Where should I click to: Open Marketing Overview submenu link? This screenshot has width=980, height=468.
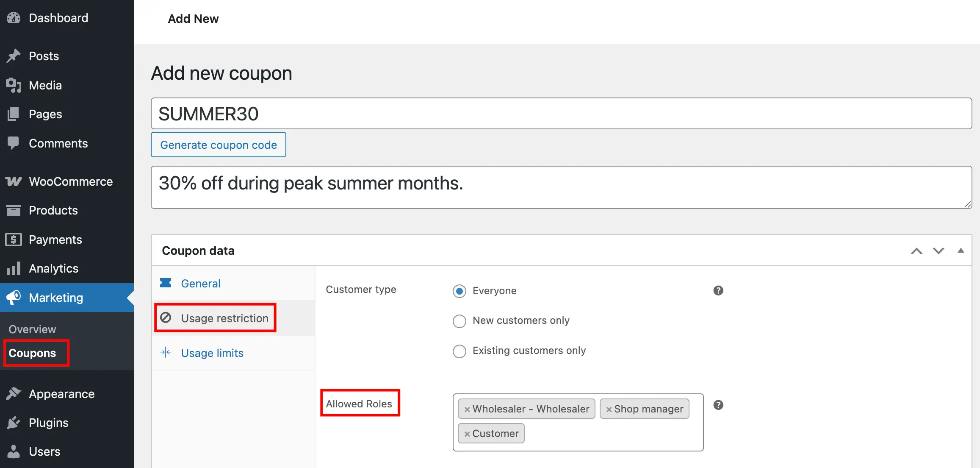pyautogui.click(x=32, y=329)
